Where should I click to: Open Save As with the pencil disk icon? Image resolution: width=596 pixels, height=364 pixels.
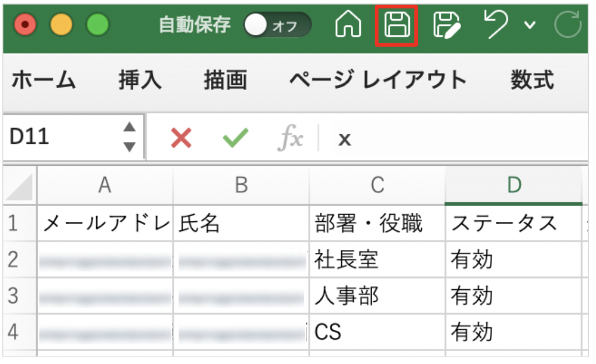[447, 25]
